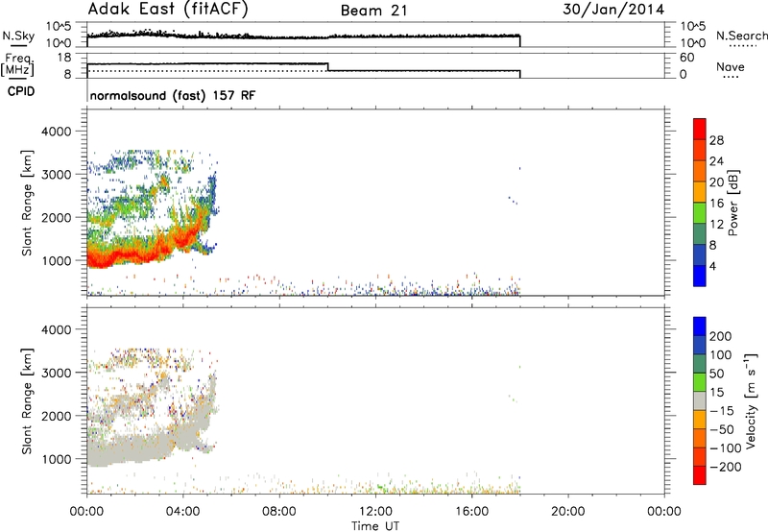Click the 'Time UT' axis title
Viewport: 768px width, 532px height.
coord(375,526)
